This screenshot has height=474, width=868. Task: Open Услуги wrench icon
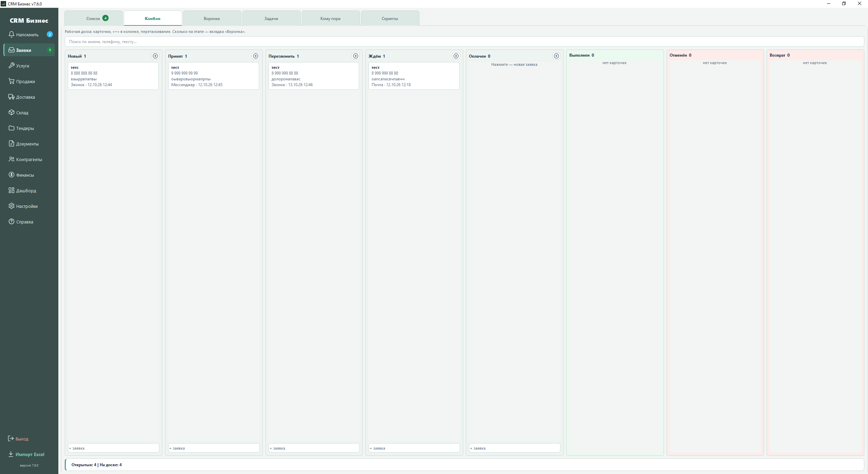pyautogui.click(x=12, y=65)
